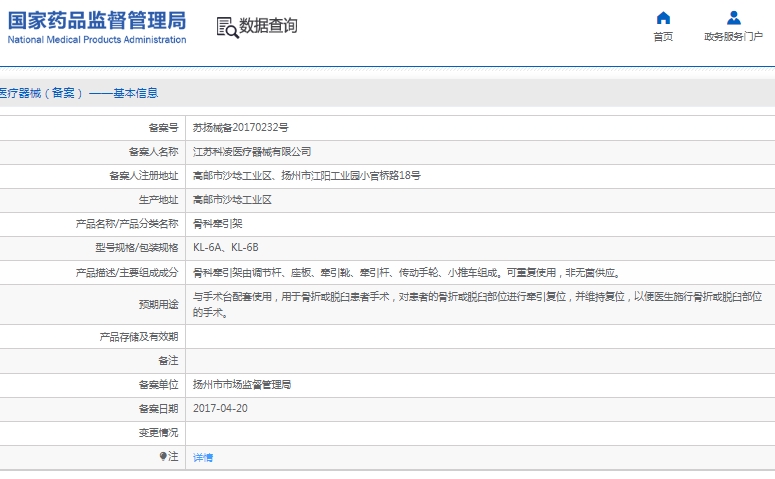
Task: Click the 生产地址 label
Action: coord(158,200)
